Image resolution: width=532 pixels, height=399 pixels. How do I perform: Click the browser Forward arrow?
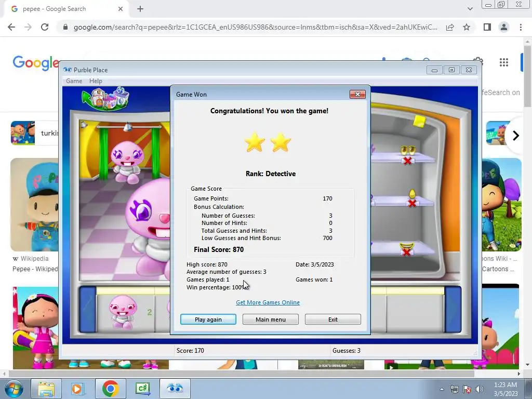point(28,27)
